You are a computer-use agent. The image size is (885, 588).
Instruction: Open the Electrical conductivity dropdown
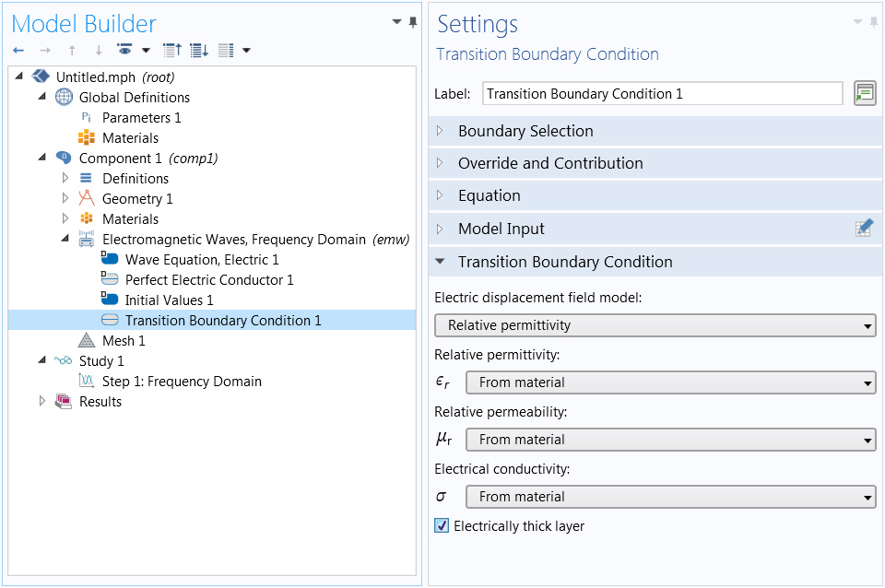coord(670,497)
